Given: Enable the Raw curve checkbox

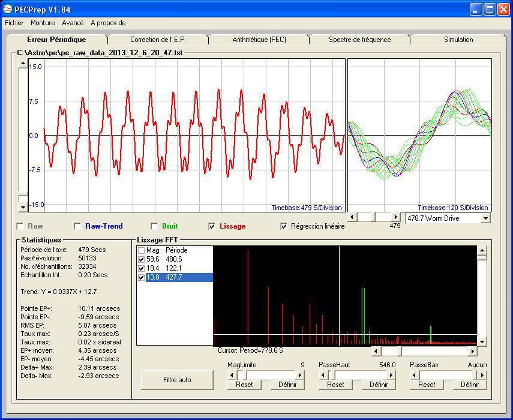Looking at the screenshot, I should (x=20, y=226).
